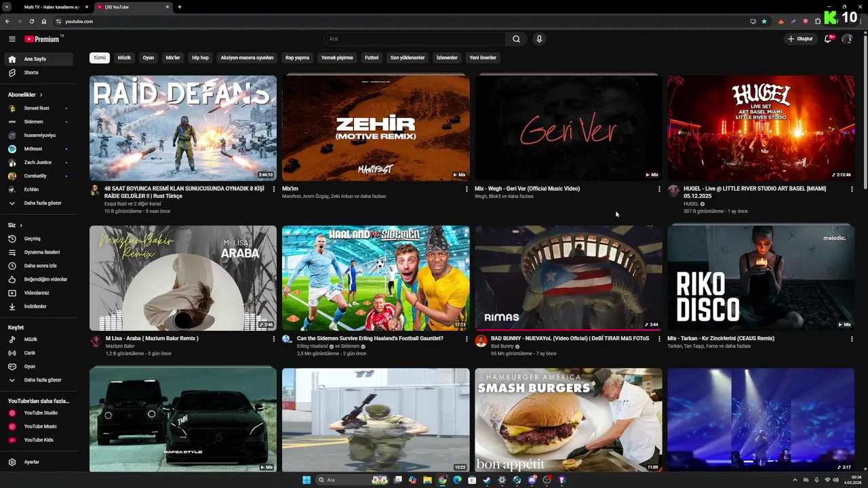
Task: Open the Erling Haaland channel link
Action: tap(312, 346)
